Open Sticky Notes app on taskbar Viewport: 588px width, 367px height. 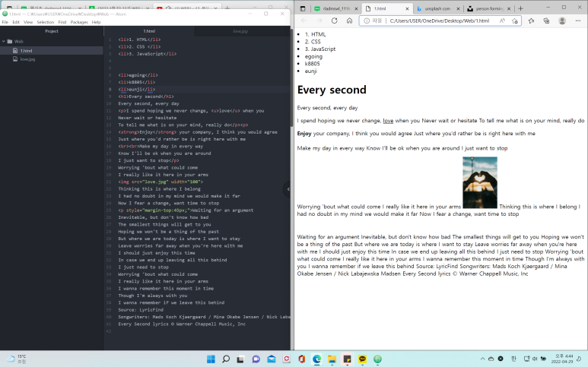[348, 359]
